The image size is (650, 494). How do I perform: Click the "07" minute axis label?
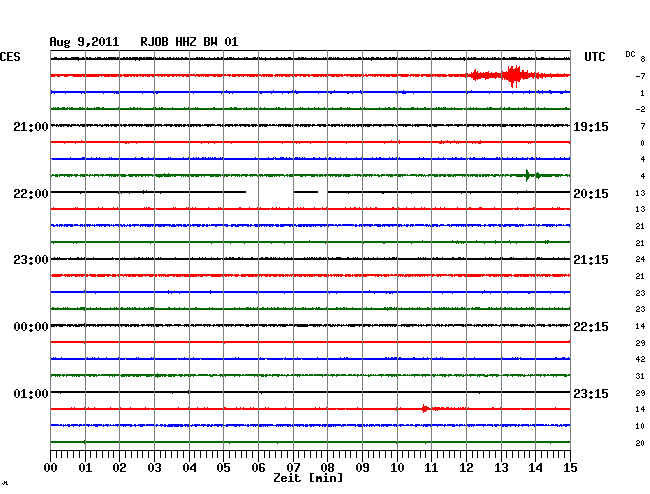[293, 468]
